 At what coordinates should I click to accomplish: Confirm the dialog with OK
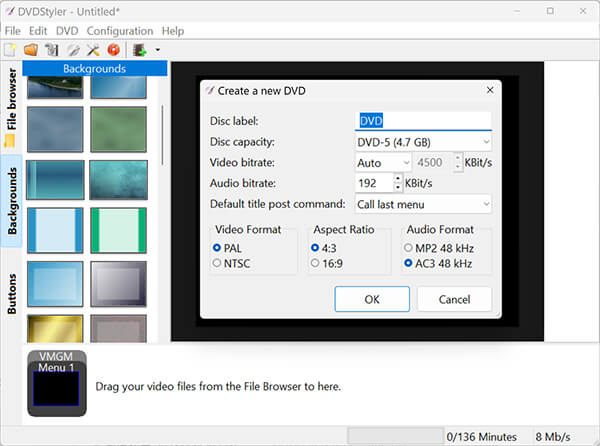372,299
